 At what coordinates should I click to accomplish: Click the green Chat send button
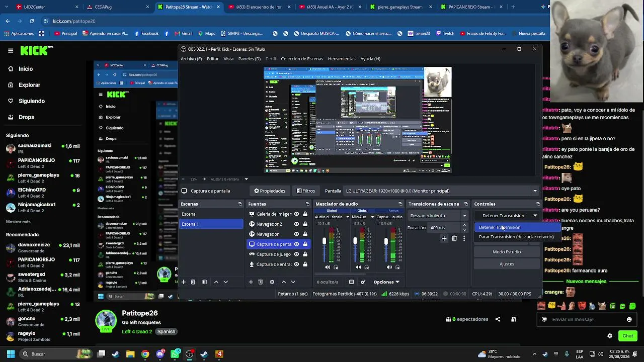[627, 336]
